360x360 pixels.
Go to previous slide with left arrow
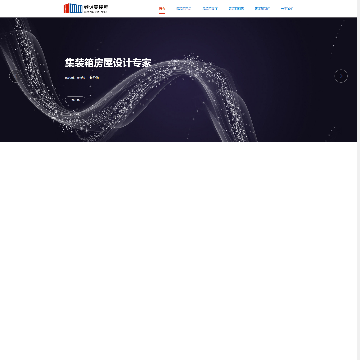tap(15, 76)
